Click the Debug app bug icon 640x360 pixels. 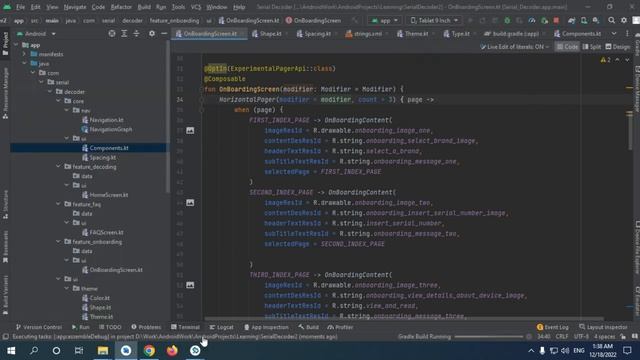(507, 20)
